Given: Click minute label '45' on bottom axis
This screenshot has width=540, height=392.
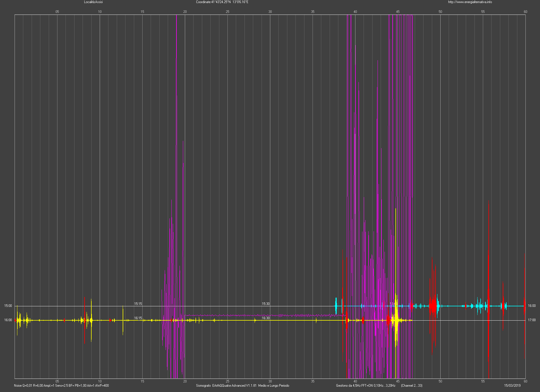Looking at the screenshot, I should pos(398,381).
